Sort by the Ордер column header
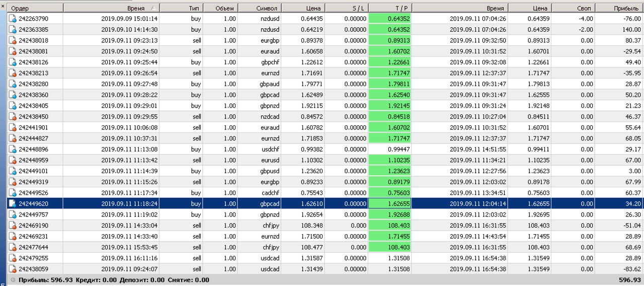This screenshot has height=286, width=644. click(x=35, y=9)
